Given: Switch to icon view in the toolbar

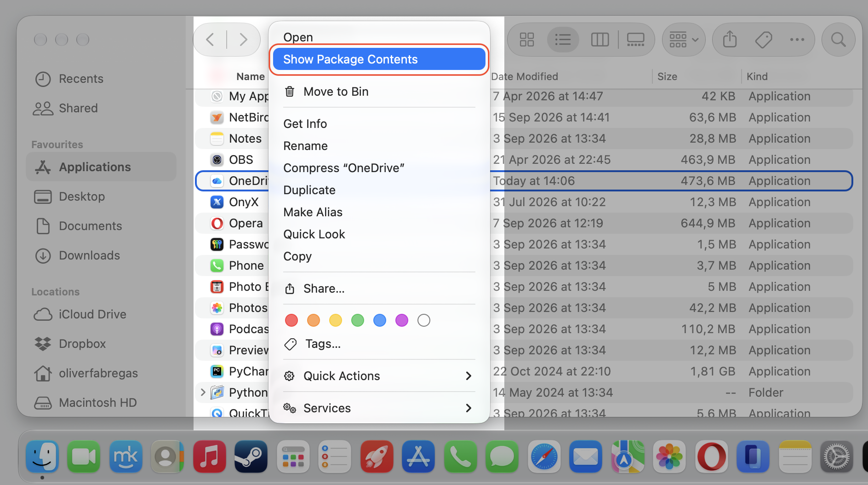Looking at the screenshot, I should 526,40.
